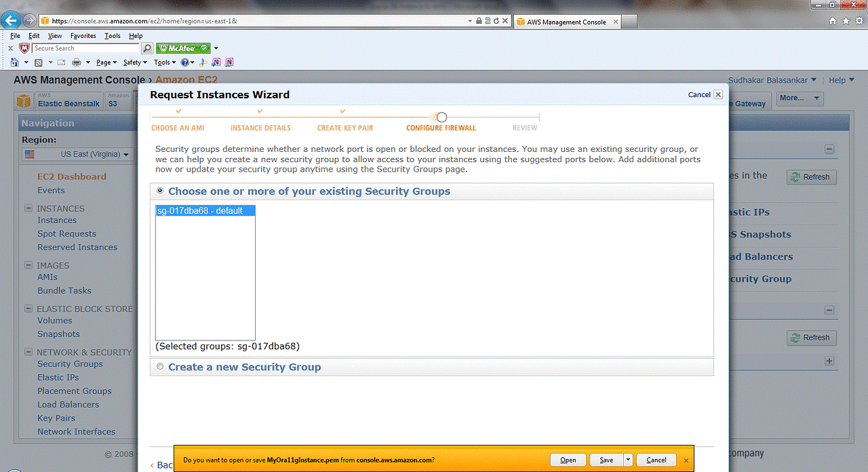Image resolution: width=868 pixels, height=472 pixels.
Task: Click the McAfee Secure Search field
Action: tap(85, 48)
